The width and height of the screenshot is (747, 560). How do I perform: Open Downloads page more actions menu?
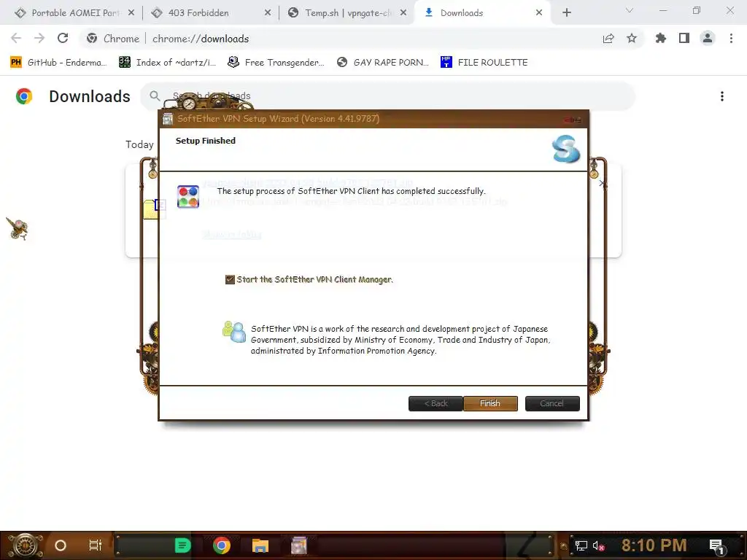(722, 97)
